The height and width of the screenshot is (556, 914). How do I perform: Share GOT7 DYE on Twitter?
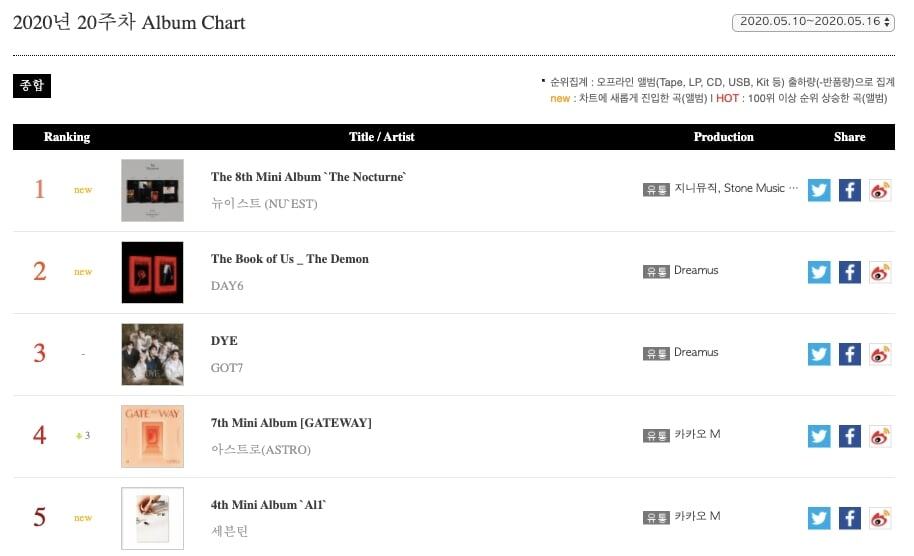[819, 353]
